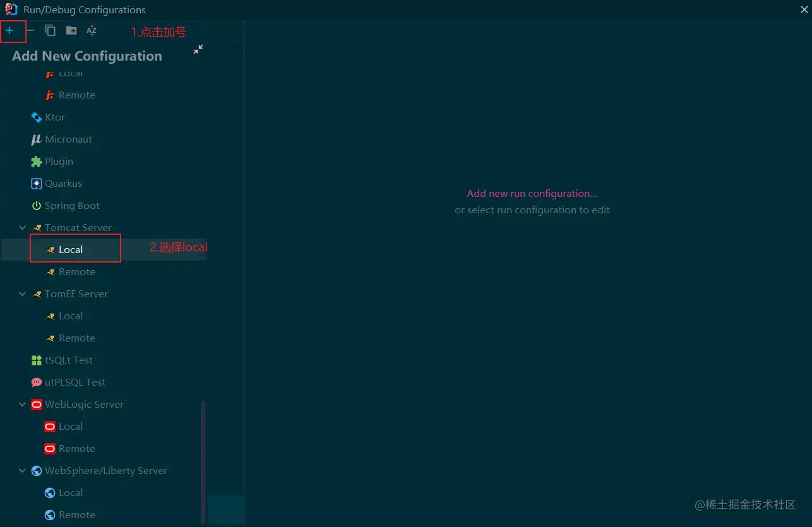The height and width of the screenshot is (527, 812).
Task: Click the Sort configurations alphabetically icon
Action: pos(92,30)
